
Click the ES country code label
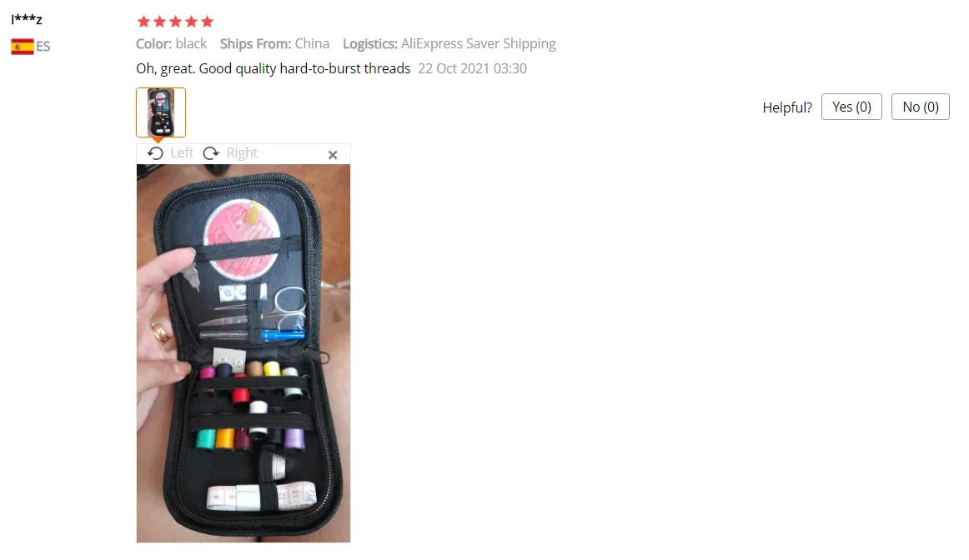coord(43,47)
